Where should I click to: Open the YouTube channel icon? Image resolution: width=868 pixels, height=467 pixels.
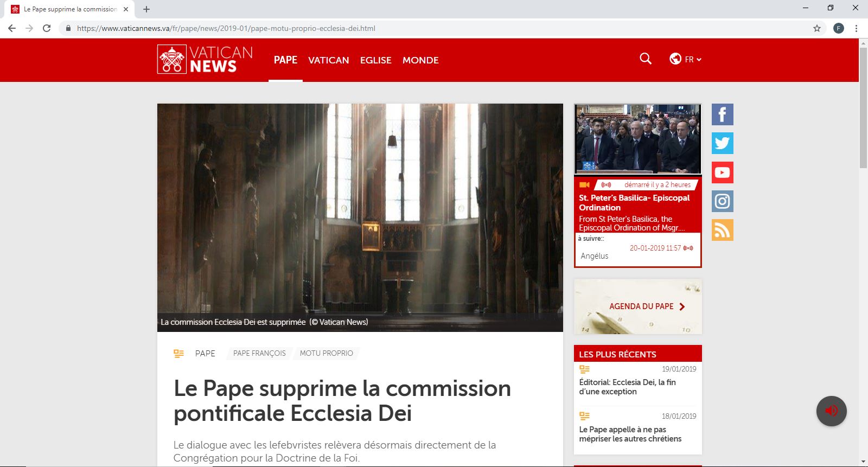pyautogui.click(x=722, y=172)
